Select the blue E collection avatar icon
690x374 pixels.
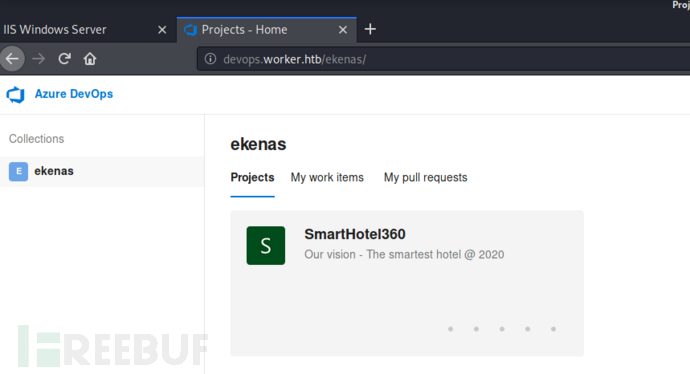pos(18,171)
